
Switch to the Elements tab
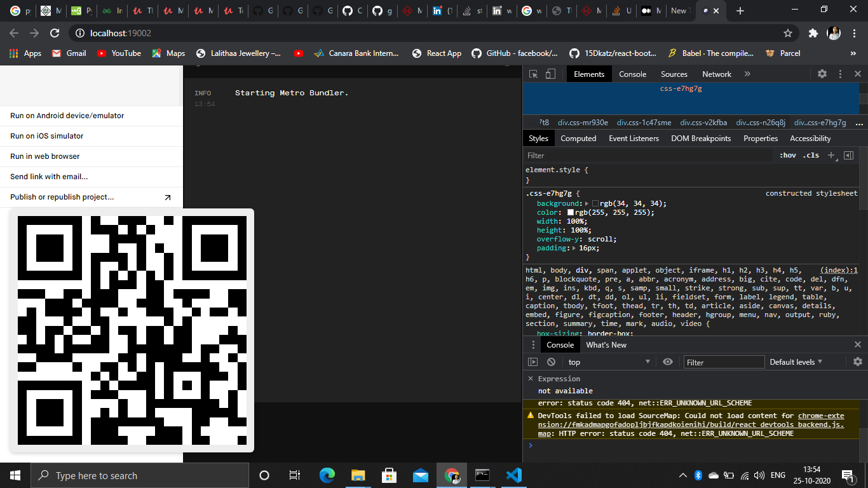pos(589,74)
